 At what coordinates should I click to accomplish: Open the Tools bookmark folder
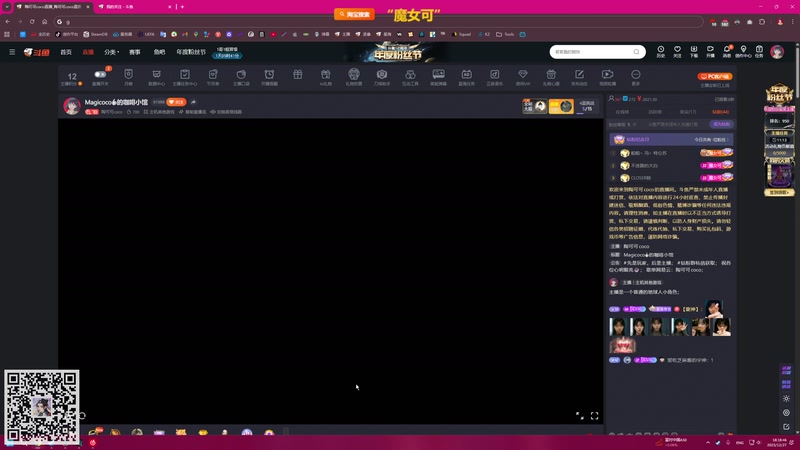coord(505,34)
